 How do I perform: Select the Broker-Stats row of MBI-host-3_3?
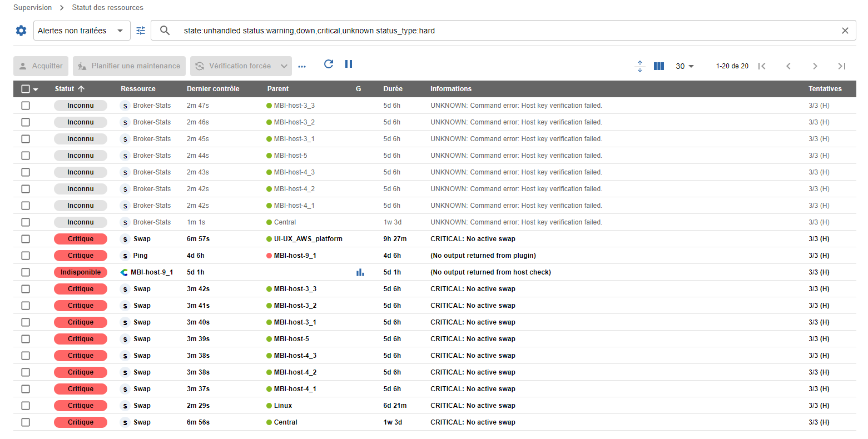coord(26,106)
